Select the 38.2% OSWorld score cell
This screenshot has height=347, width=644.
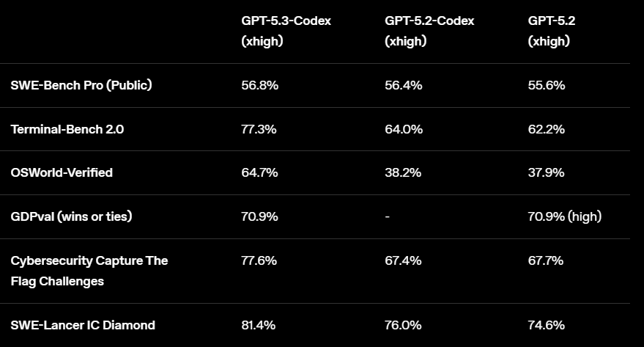(x=403, y=172)
